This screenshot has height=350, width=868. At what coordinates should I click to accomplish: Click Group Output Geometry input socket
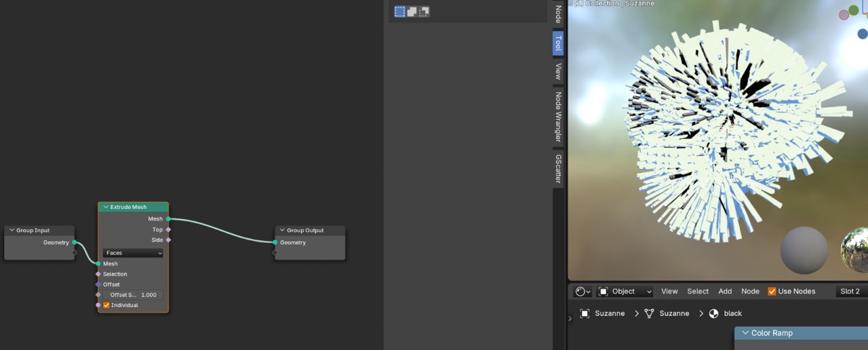pyautogui.click(x=275, y=242)
